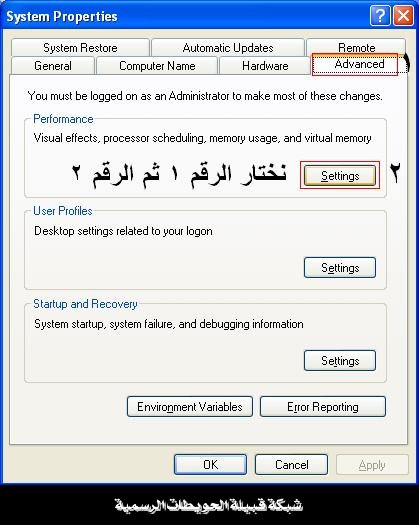Image resolution: width=419 pixels, height=525 pixels.
Task: Open Startup and Recovery Settings button
Action: coord(340,361)
